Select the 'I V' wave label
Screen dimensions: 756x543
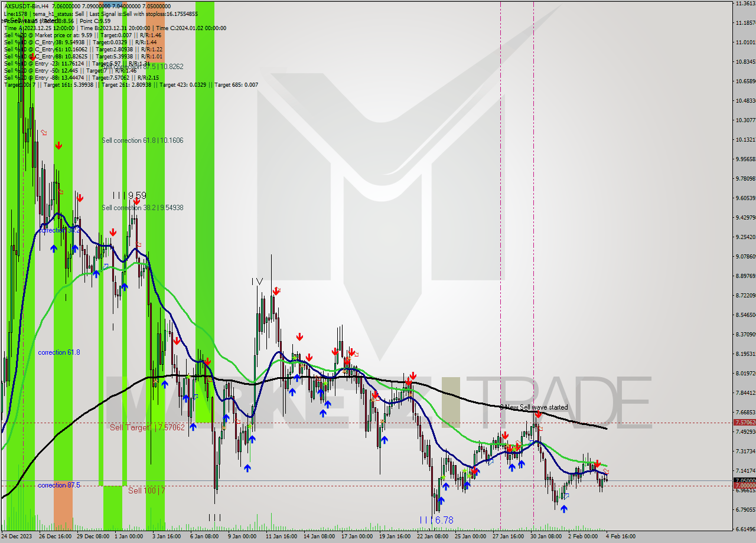pyautogui.click(x=256, y=282)
